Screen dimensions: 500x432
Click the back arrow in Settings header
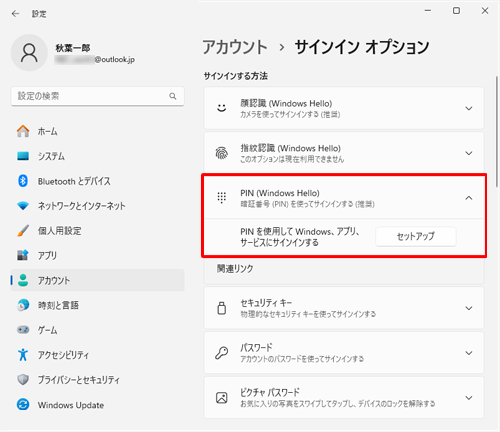click(x=15, y=14)
